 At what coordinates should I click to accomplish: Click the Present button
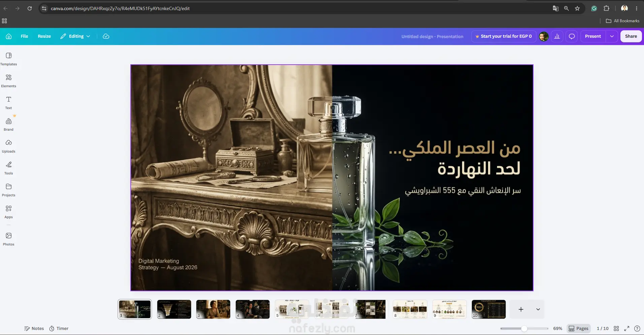tap(593, 36)
